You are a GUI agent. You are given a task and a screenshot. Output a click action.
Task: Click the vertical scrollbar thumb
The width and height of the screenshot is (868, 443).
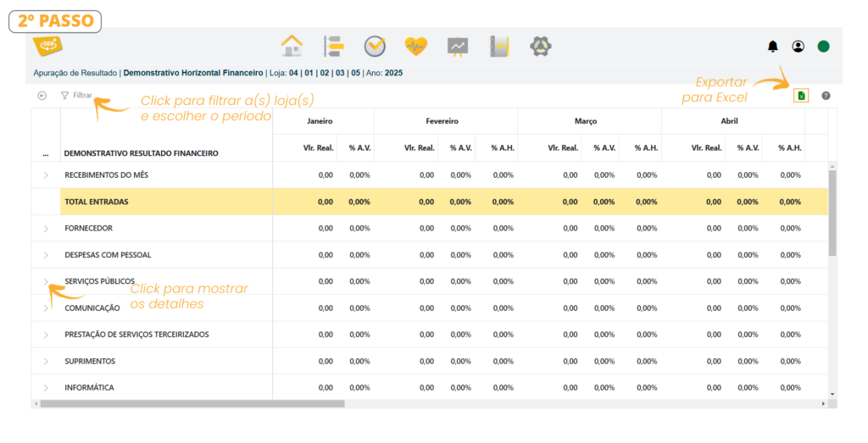tap(832, 213)
